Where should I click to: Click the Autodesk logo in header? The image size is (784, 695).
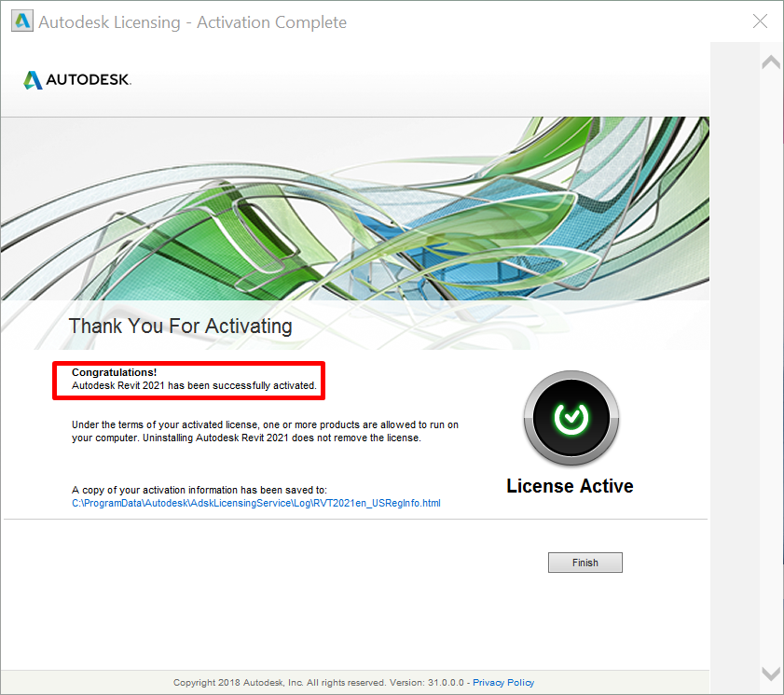coord(77,79)
